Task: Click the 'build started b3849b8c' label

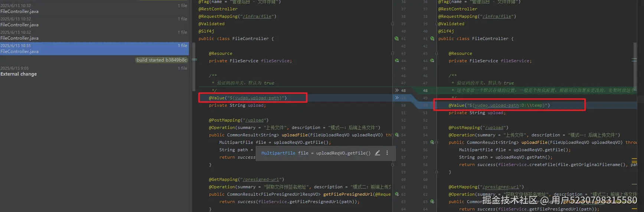Action: [161, 60]
